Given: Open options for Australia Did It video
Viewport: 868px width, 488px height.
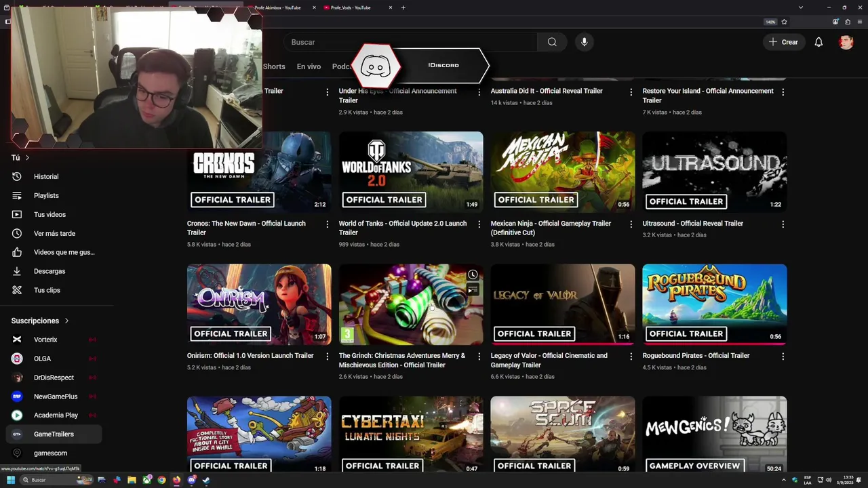Looking at the screenshot, I should (x=631, y=91).
